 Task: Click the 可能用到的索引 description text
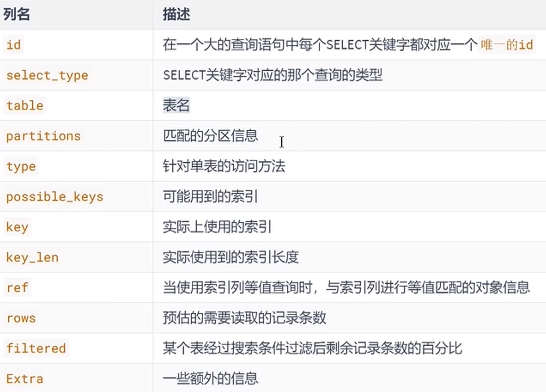pos(210,197)
